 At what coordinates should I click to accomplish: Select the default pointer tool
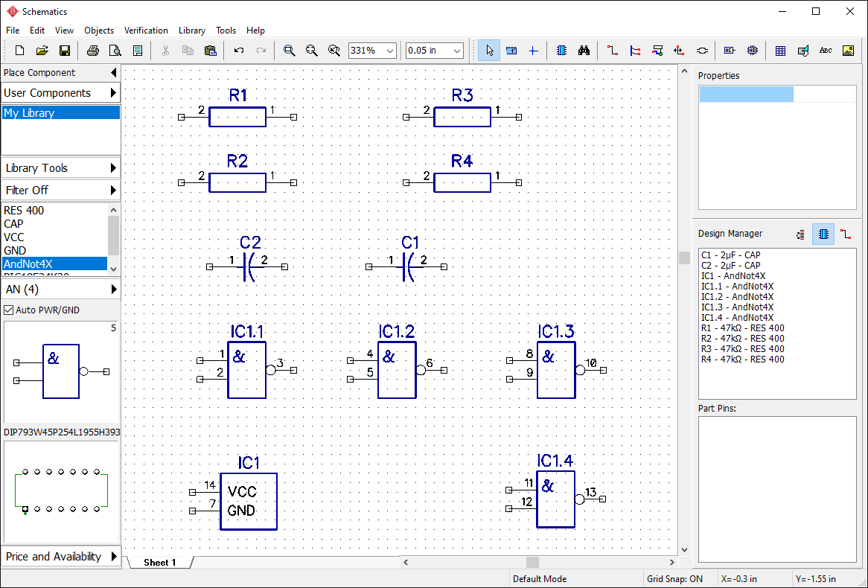pos(489,51)
